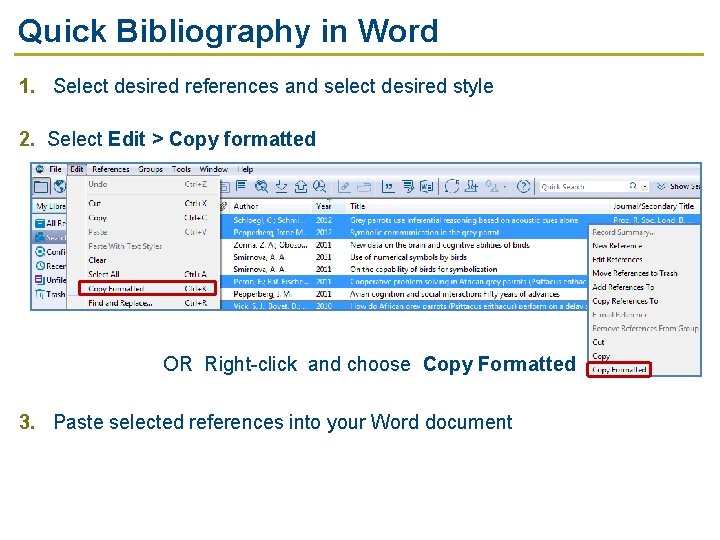The height and width of the screenshot is (540, 720).
Task: Click the EndNote app logo icon
Action: click(x=40, y=169)
